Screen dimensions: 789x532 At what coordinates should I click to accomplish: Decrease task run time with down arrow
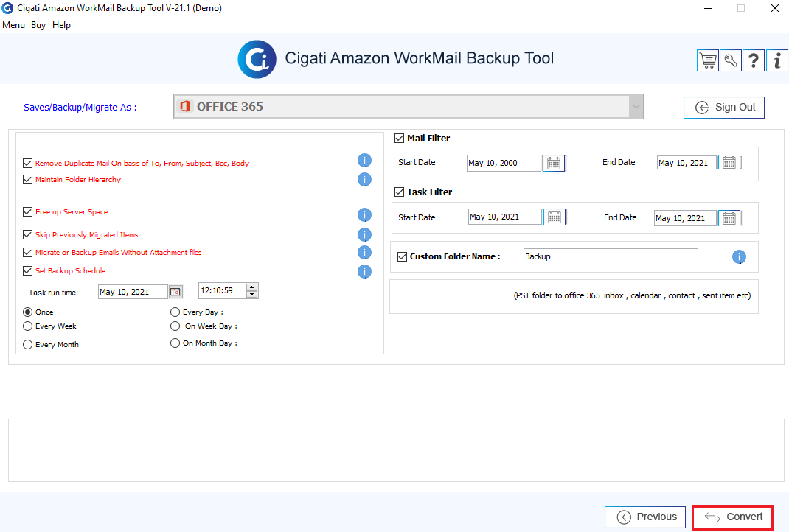(252, 294)
